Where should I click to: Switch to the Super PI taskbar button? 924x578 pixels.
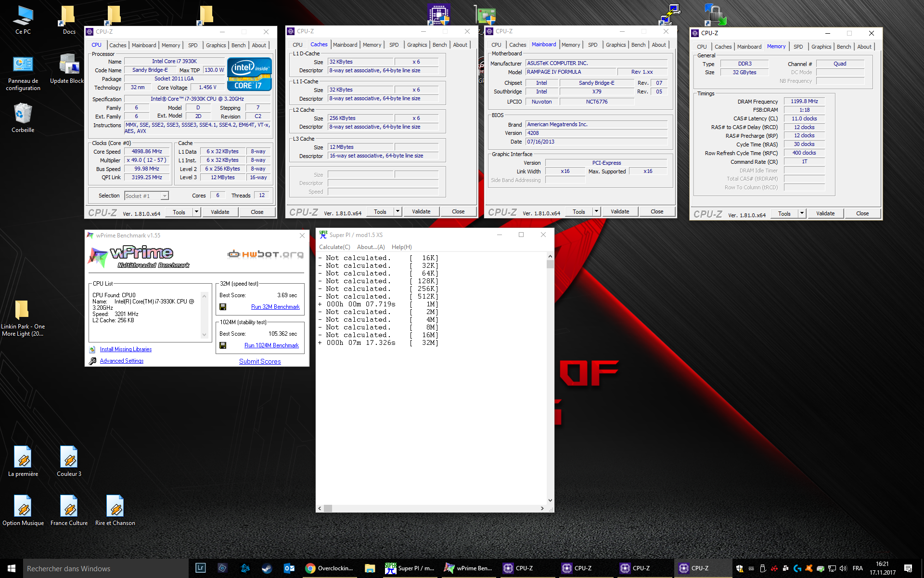[x=411, y=568]
